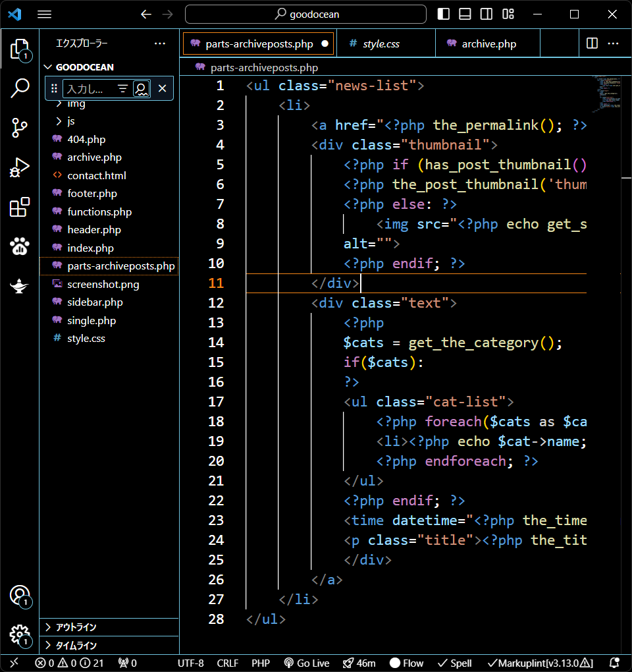Split the editor to the right
632x672 pixels.
[592, 43]
